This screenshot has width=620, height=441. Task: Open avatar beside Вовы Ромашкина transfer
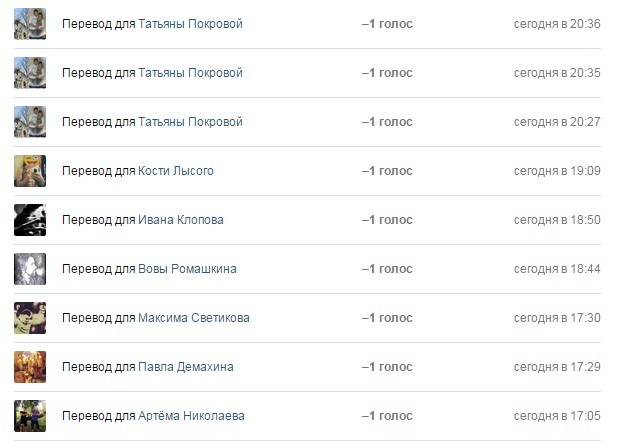click(x=30, y=268)
